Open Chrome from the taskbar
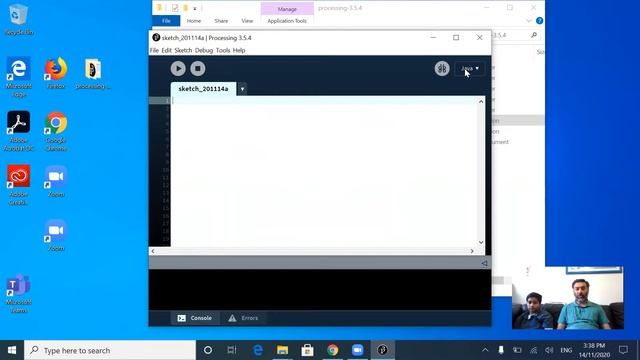Viewport: 640px width, 360px height. tap(332, 350)
